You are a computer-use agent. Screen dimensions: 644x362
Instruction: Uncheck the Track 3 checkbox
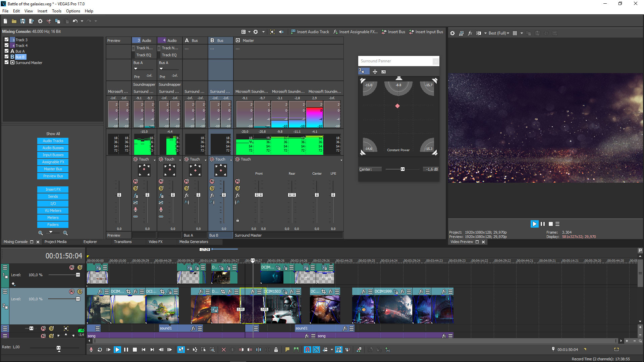pyautogui.click(x=6, y=40)
